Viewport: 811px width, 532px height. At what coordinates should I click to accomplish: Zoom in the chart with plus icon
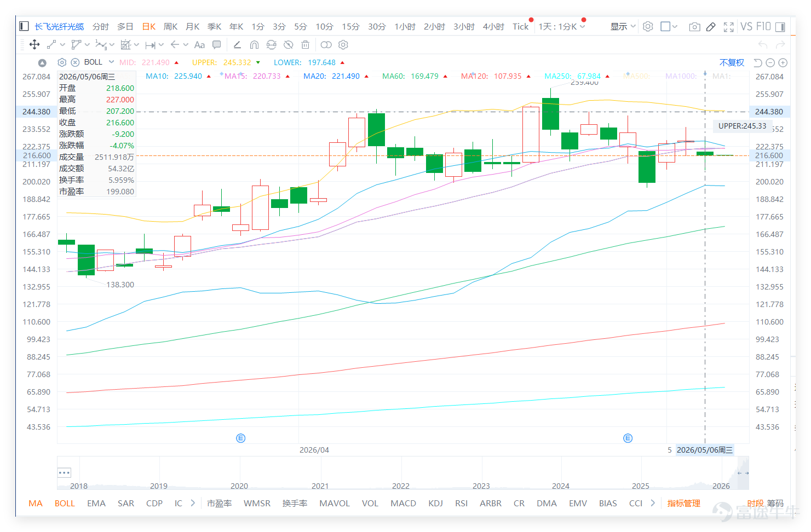coord(783,62)
